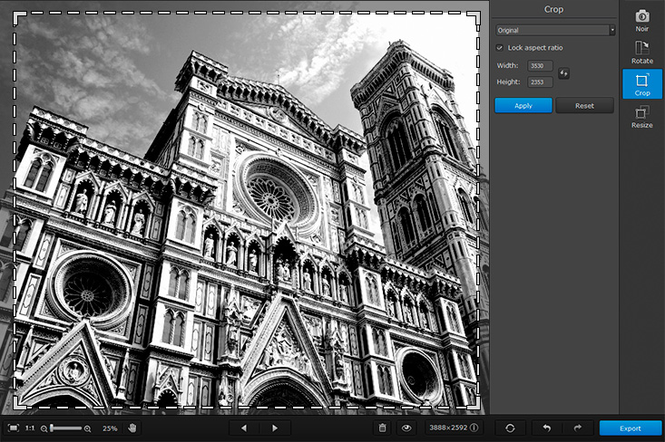Toggle Lock aspect ratio checkbox
The width and height of the screenshot is (665, 442).
tap(500, 48)
